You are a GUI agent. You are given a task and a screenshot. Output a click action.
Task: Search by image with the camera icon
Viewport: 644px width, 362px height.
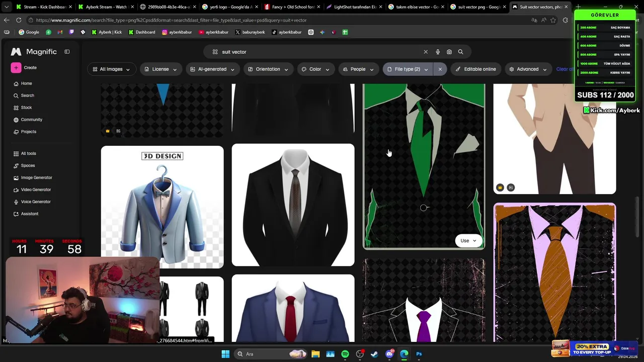449,52
